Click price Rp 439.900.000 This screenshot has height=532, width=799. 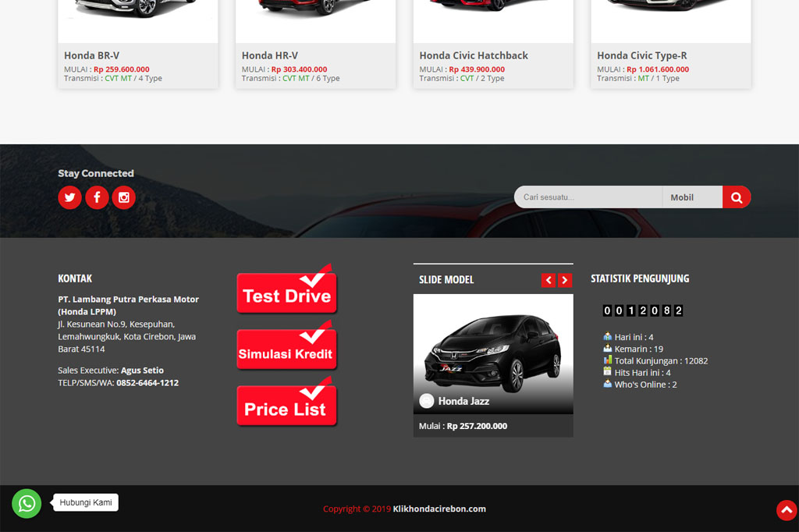pos(477,69)
